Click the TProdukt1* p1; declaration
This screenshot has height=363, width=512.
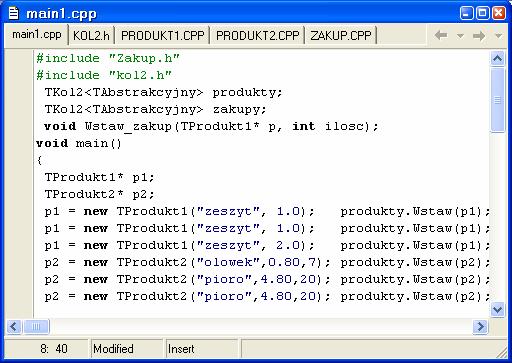99,177
